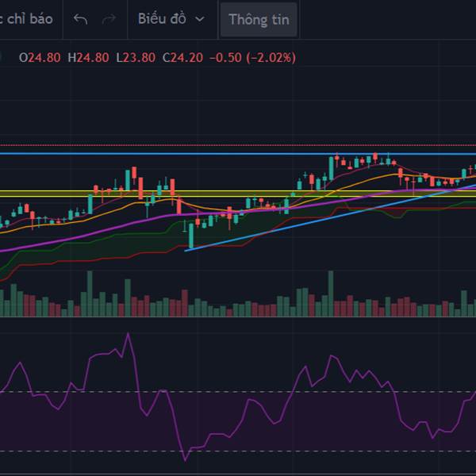Click the low price L23.80
The image size is (476, 476).
point(136,58)
